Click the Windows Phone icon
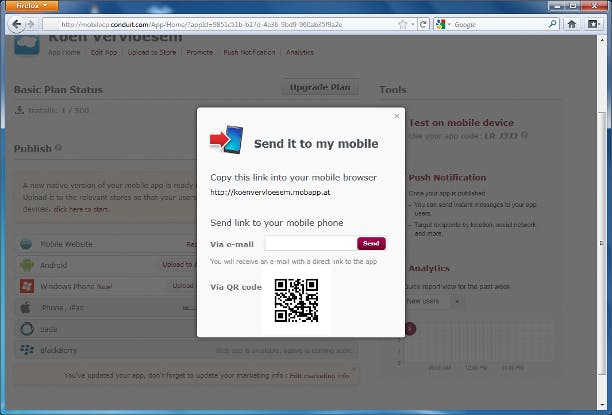 [27, 286]
